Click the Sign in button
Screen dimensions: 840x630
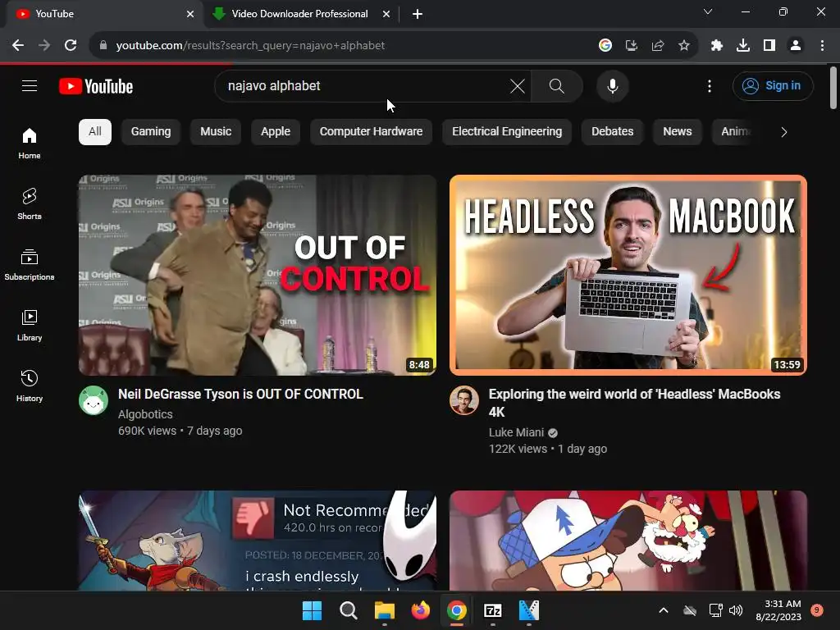[x=773, y=85]
